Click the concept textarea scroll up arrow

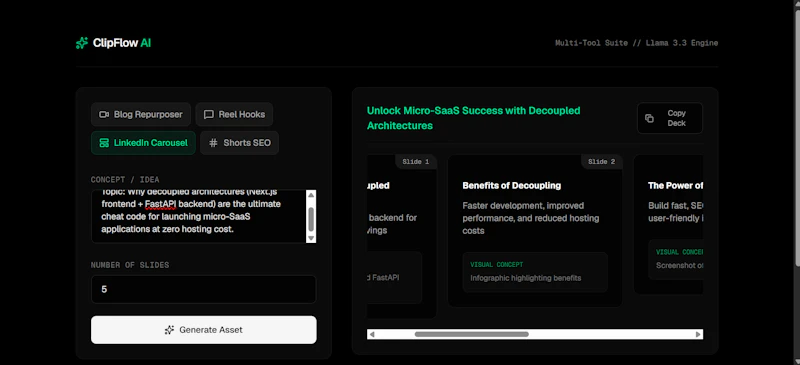[x=311, y=195]
